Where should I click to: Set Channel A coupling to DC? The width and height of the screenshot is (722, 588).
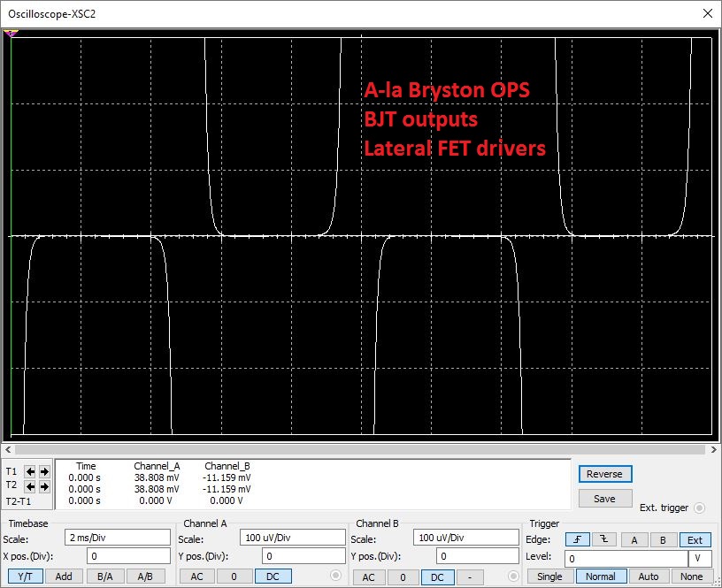coord(273,577)
